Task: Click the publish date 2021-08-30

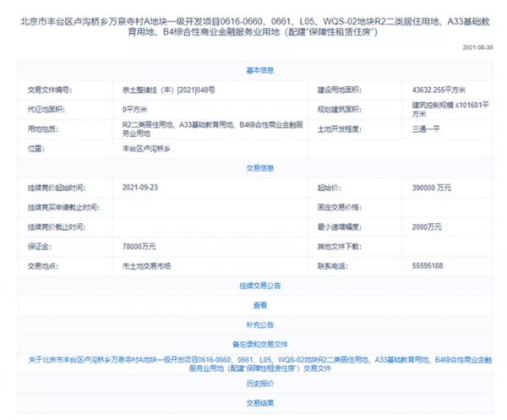Action: point(477,47)
